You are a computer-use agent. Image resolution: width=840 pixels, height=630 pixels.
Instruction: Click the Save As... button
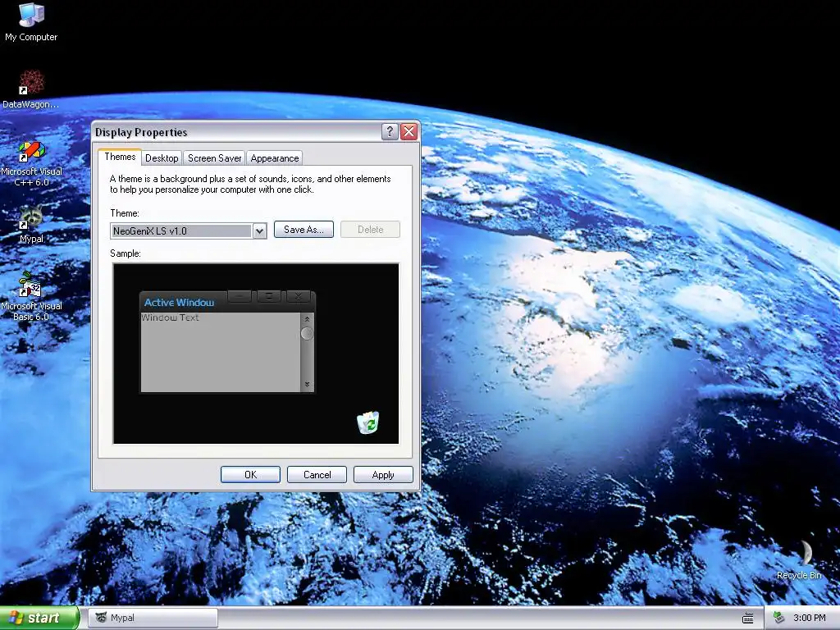point(304,230)
